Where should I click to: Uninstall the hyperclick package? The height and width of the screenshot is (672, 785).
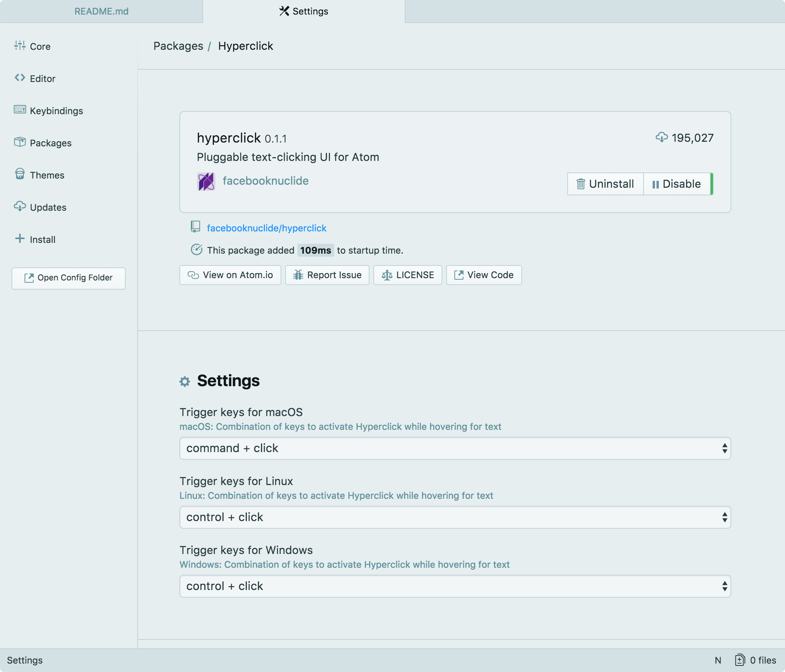click(x=605, y=184)
